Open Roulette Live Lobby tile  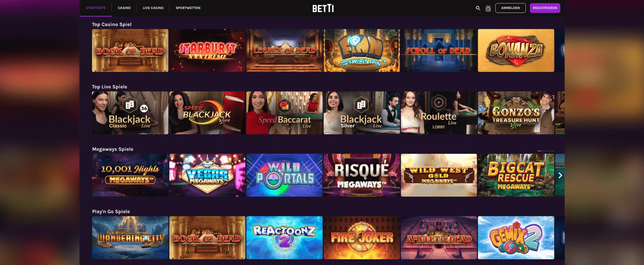point(439,113)
